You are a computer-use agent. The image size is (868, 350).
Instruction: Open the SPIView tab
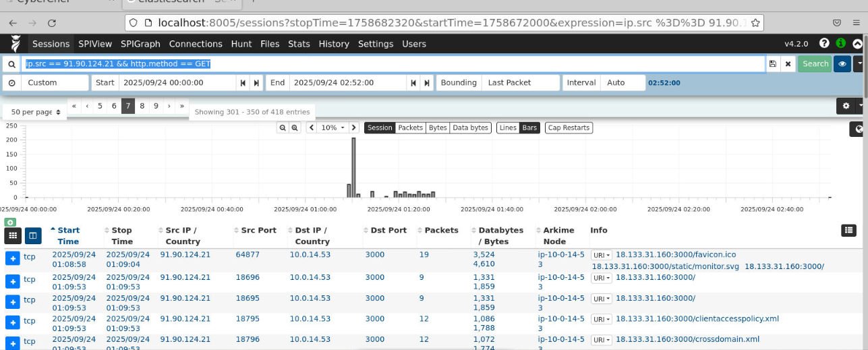pos(95,44)
